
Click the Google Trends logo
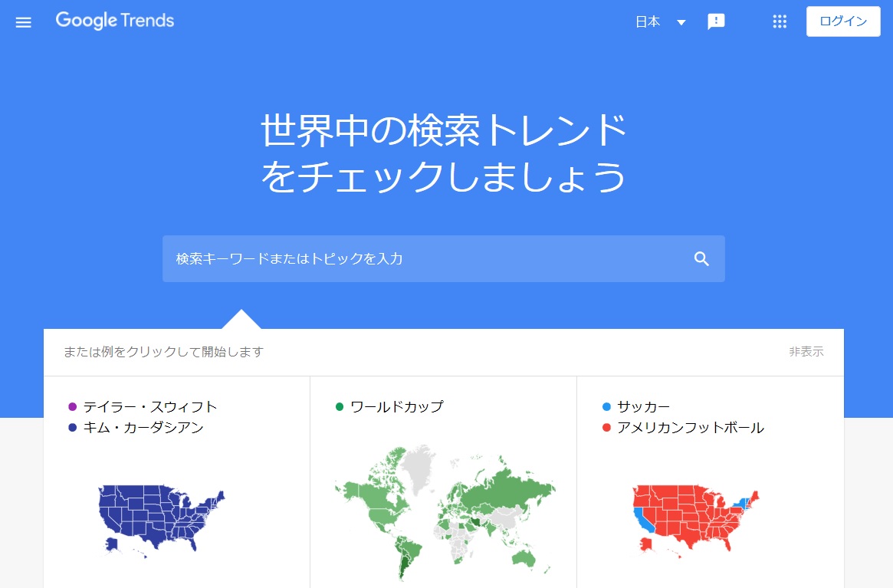115,21
